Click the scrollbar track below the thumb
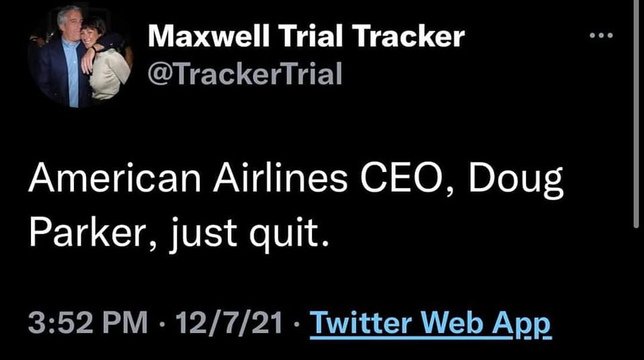Viewport: 644px width, 360px height. (x=636, y=296)
